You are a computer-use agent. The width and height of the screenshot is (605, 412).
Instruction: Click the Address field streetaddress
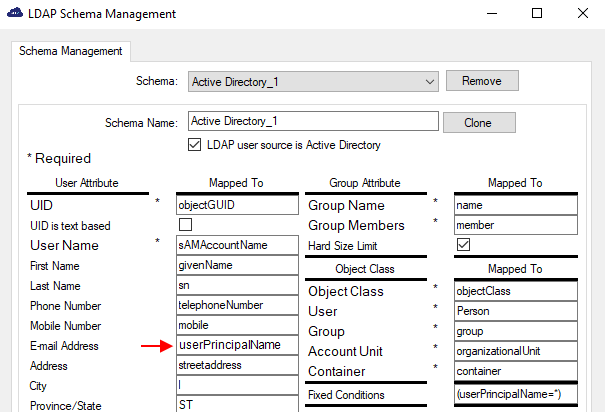[x=237, y=365]
